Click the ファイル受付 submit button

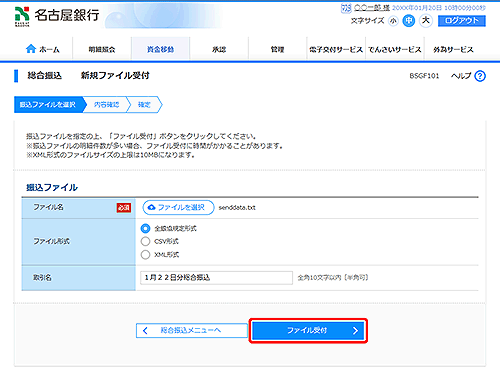[308, 331]
